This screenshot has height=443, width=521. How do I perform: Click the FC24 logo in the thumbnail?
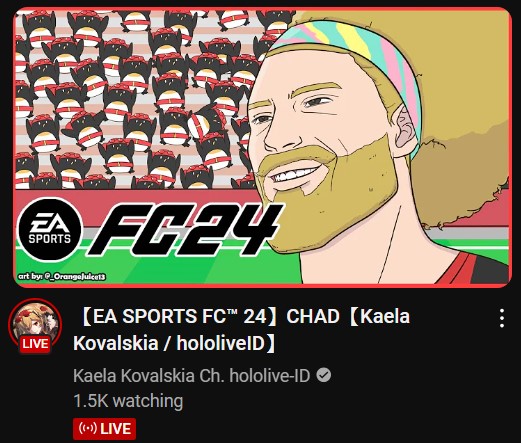183,230
